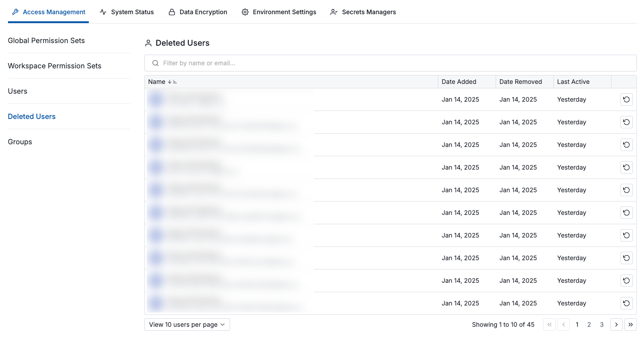644x337 pixels.
Task: Restore the fifth deleted user row
Action: 626,190
